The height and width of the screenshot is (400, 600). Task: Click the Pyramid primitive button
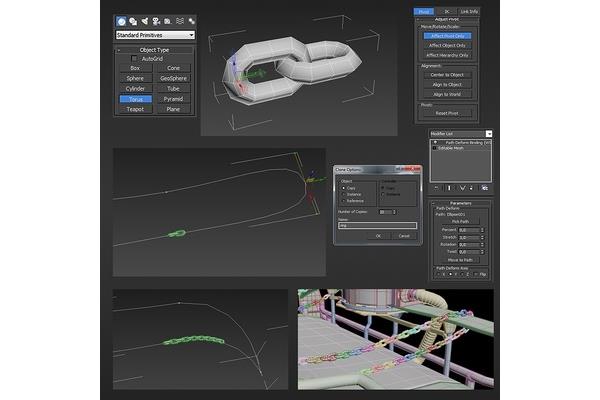pos(173,99)
